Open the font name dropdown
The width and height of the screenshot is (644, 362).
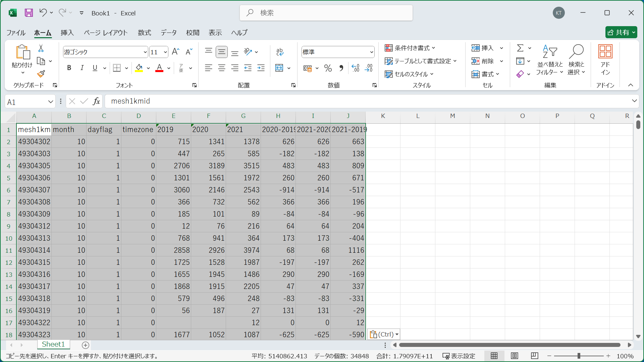point(145,52)
